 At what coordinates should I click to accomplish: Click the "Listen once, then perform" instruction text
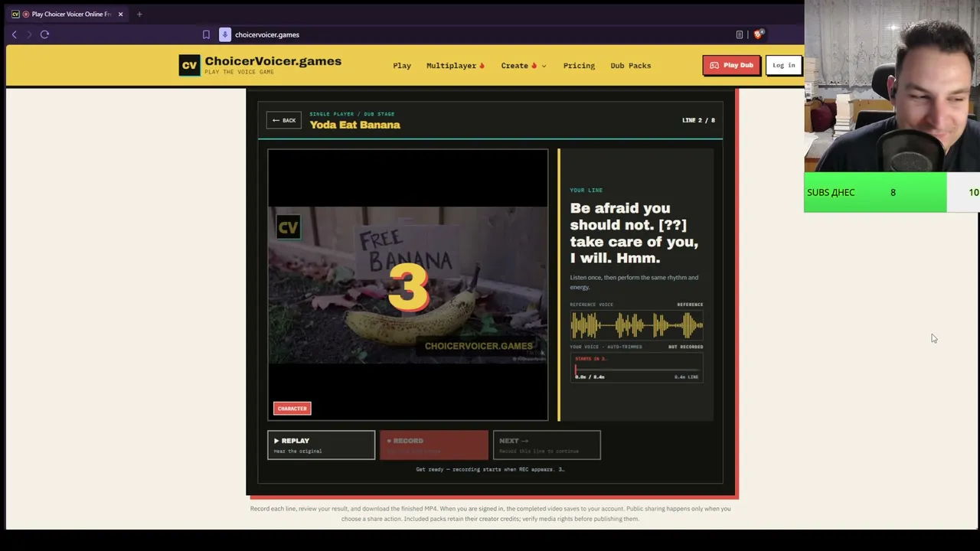[x=634, y=282]
